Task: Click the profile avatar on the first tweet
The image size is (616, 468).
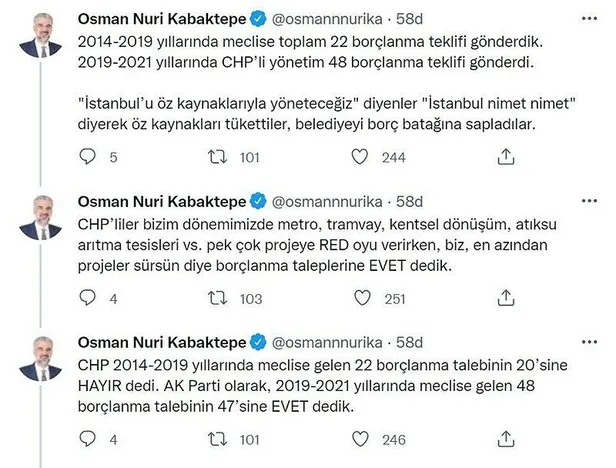Action: [x=42, y=36]
